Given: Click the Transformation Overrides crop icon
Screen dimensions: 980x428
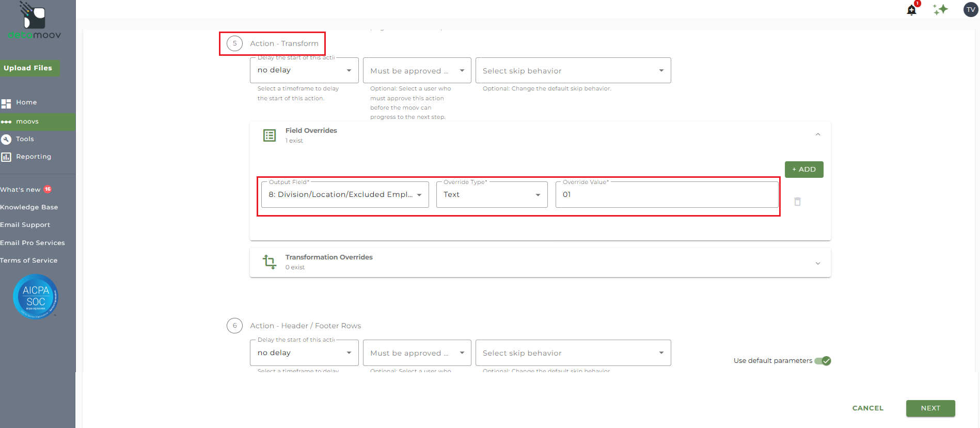Looking at the screenshot, I should (270, 262).
